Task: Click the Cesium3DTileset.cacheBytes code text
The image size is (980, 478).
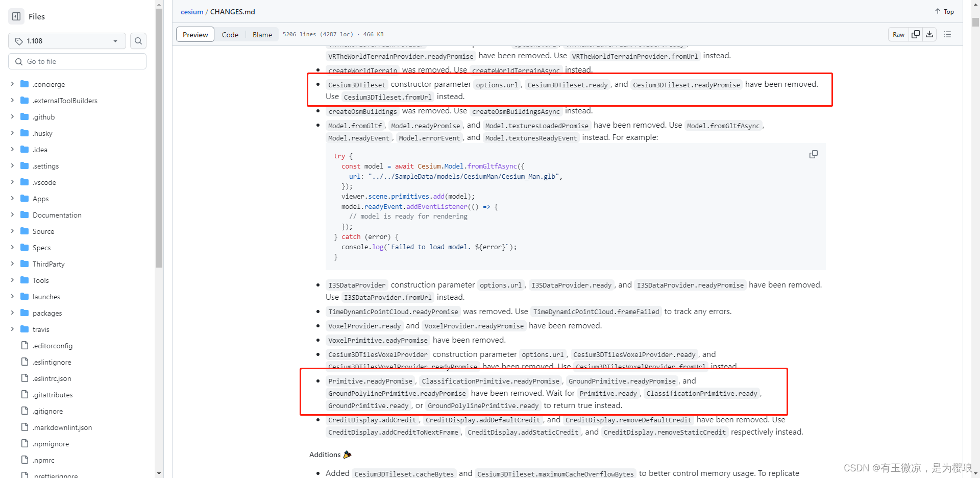Action: click(404, 474)
